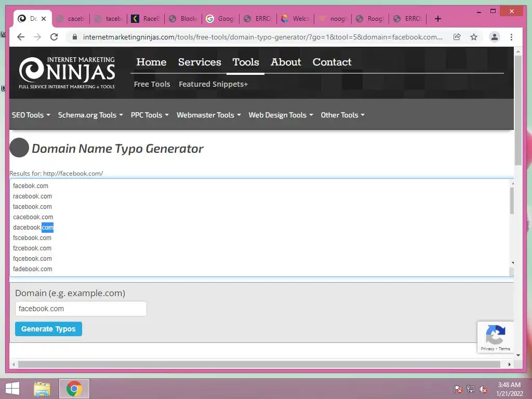Click the network tray icon
The width and height of the screenshot is (532, 399).
[471, 389]
